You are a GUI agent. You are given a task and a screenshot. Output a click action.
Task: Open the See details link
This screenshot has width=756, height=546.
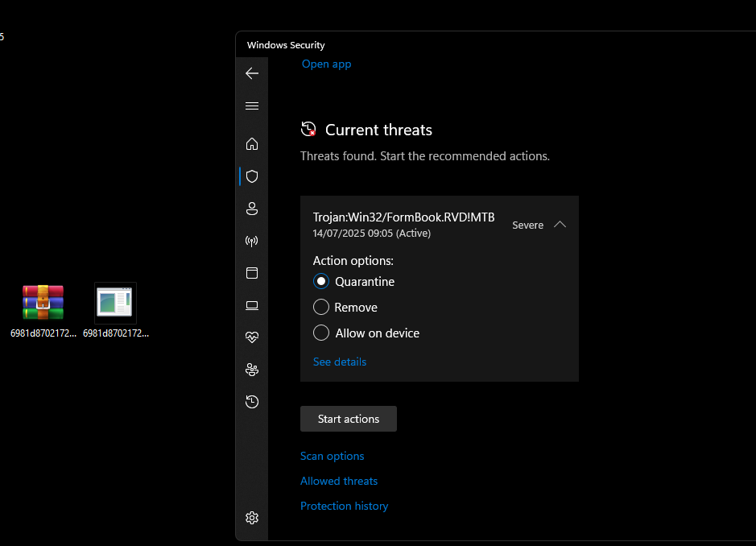[x=340, y=362]
